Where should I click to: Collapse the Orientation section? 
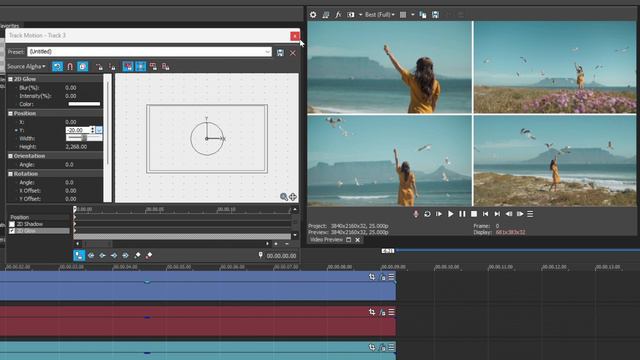click(11, 156)
